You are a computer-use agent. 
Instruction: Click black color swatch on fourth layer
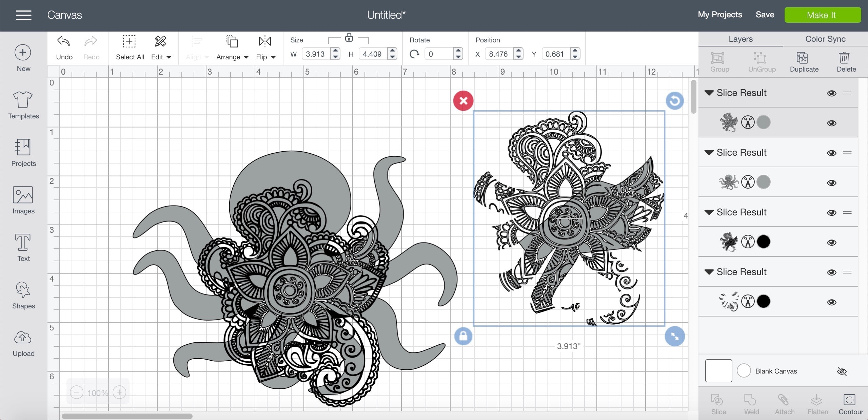(x=763, y=302)
